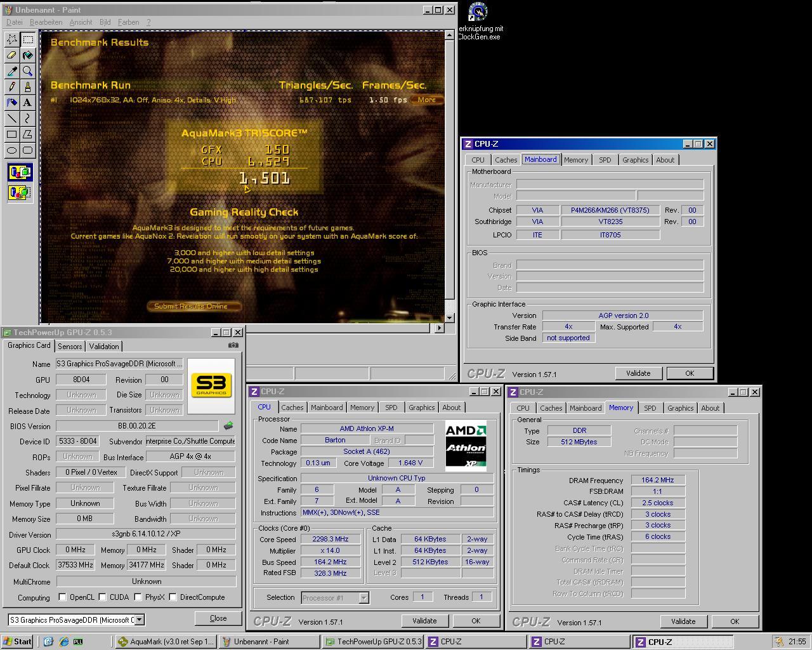Click the Driver Version field in GPU-Z

(146, 534)
